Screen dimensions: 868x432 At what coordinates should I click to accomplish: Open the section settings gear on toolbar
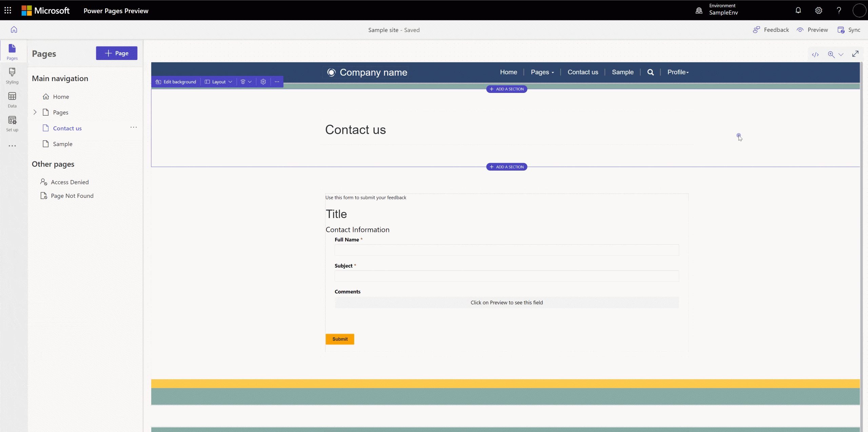pos(263,81)
